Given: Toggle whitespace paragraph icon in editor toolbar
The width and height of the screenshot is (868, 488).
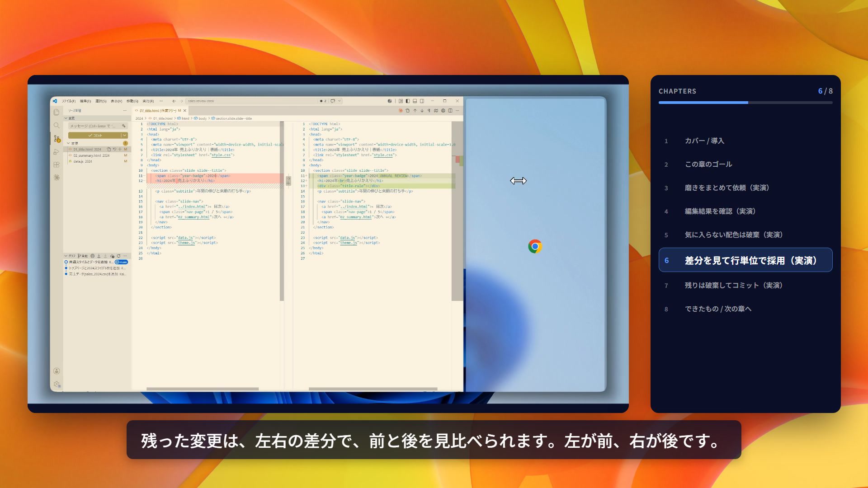Looking at the screenshot, I should [x=429, y=110].
